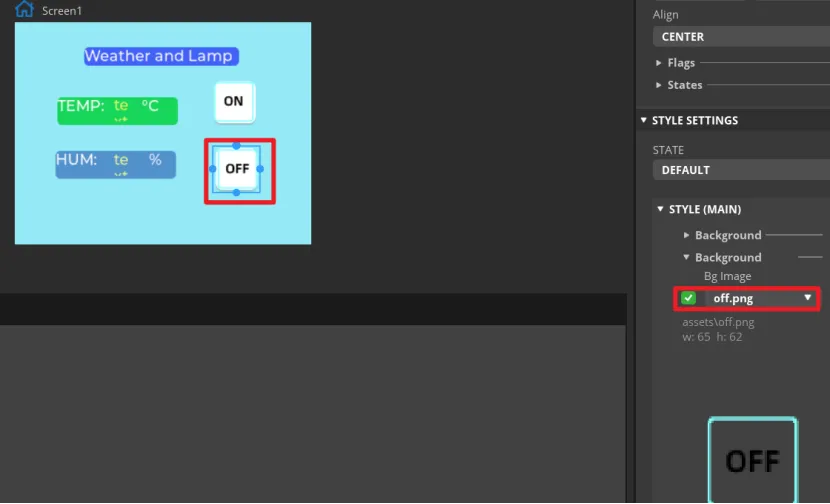Select the Weather and Lamp title label
Image resolution: width=830 pixels, height=504 pixels.
pyautogui.click(x=159, y=56)
